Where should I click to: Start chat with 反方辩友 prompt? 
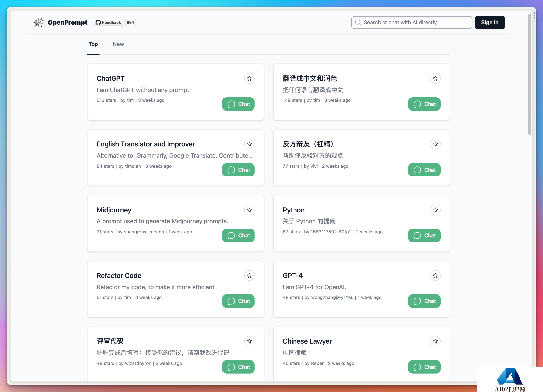pos(424,170)
